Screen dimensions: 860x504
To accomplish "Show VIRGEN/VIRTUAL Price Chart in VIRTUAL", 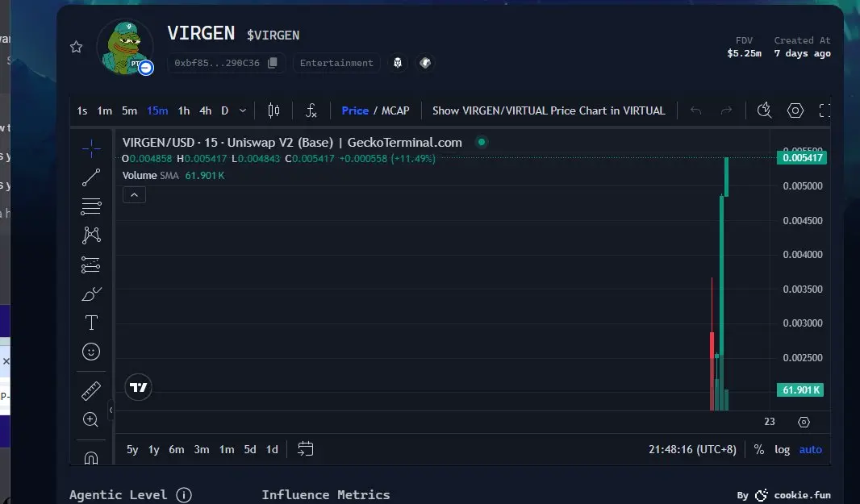I will (549, 110).
